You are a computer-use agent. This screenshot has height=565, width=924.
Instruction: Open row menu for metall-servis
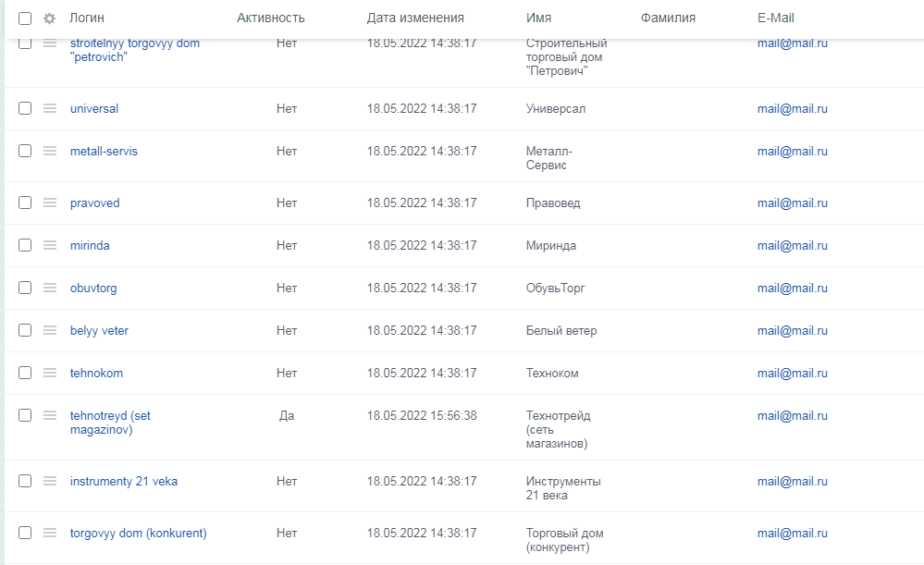tap(50, 151)
